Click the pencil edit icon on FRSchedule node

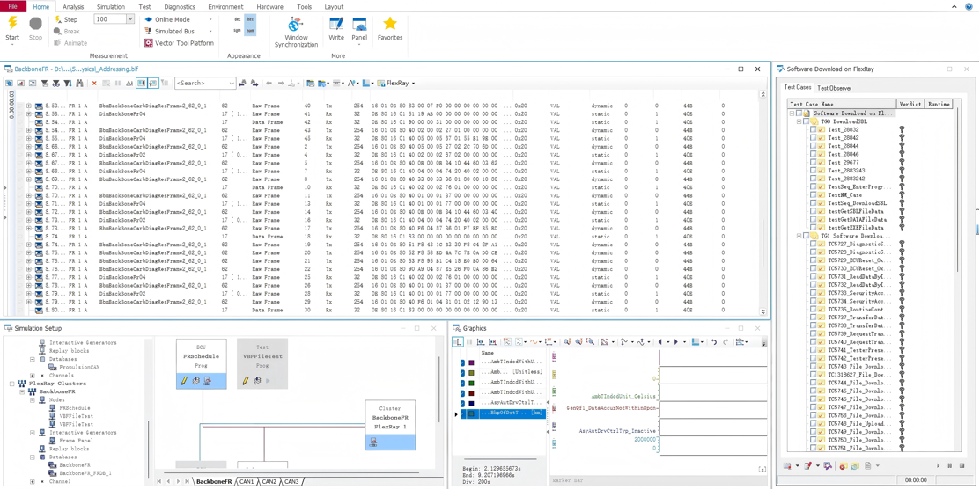(x=184, y=380)
